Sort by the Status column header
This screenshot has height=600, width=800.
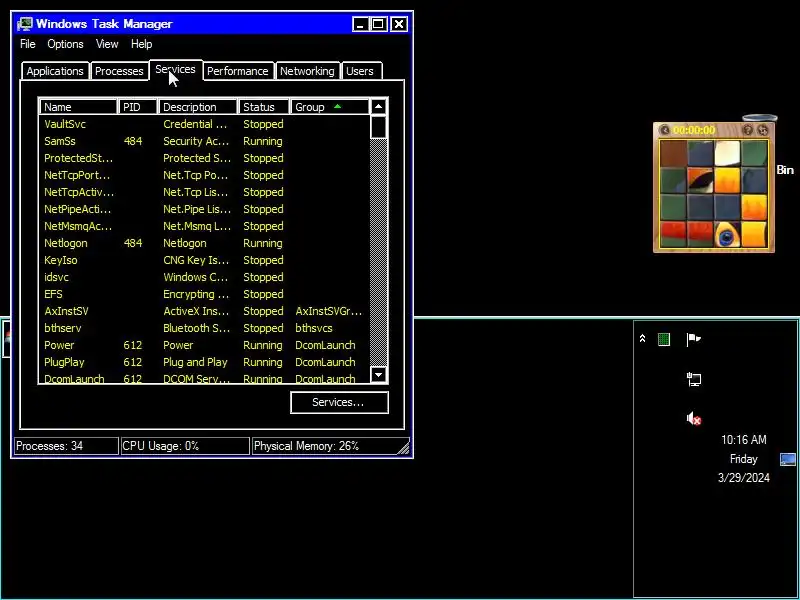pos(264,107)
